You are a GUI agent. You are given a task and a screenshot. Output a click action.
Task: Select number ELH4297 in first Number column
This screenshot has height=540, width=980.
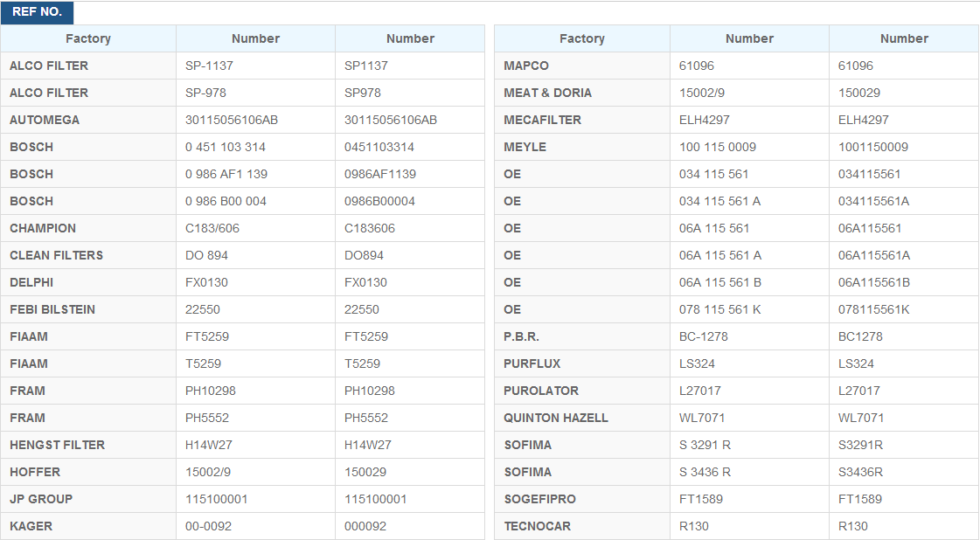click(x=705, y=120)
